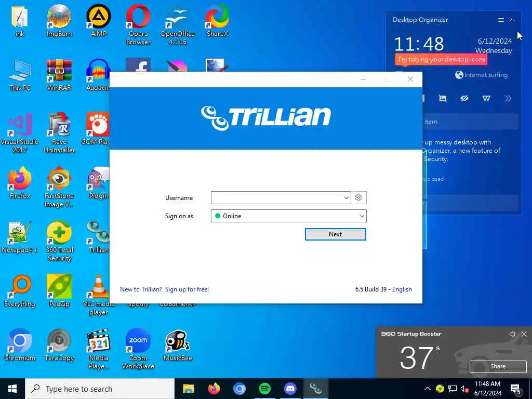The height and width of the screenshot is (399, 532).
Task: Expand the Username dropdown arrow
Action: pos(346,198)
